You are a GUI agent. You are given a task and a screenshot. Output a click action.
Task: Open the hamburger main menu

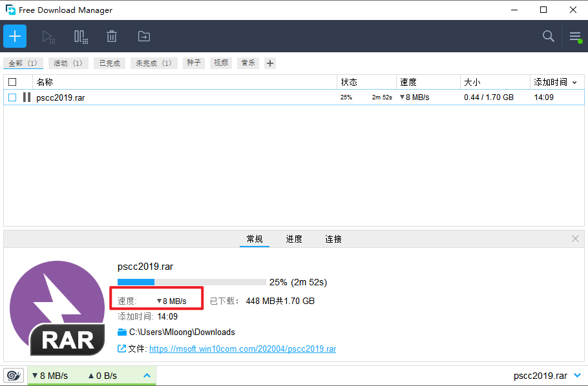click(x=575, y=37)
